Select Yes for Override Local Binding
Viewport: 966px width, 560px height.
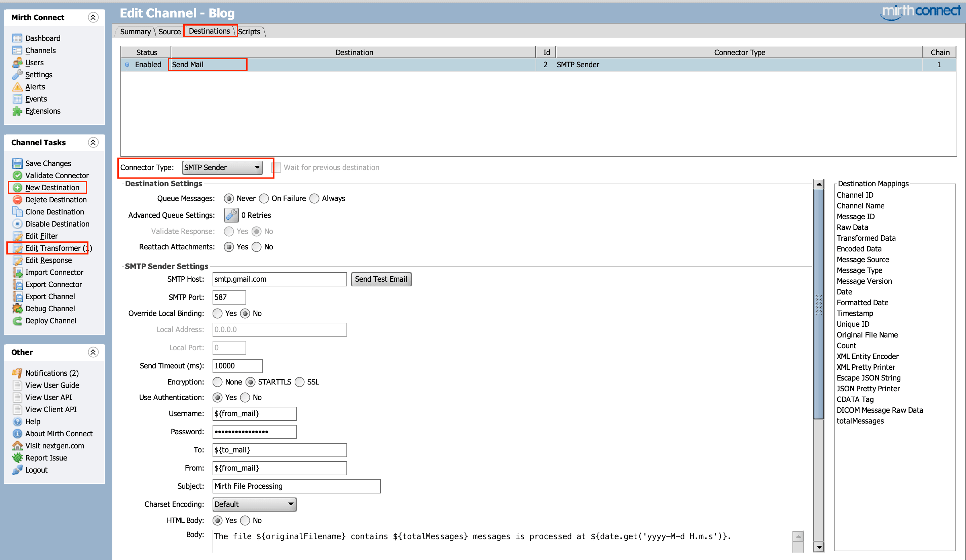(x=217, y=314)
